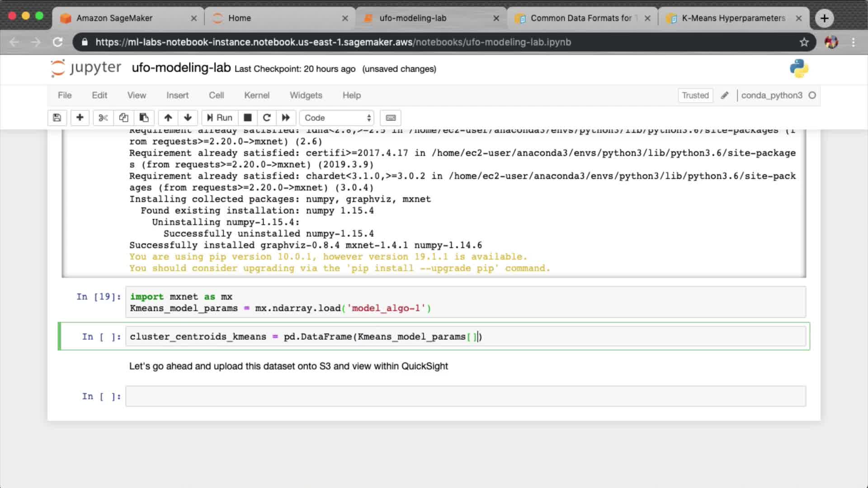Image resolution: width=868 pixels, height=488 pixels.
Task: Open the command palette keyboard icon
Action: click(391, 118)
